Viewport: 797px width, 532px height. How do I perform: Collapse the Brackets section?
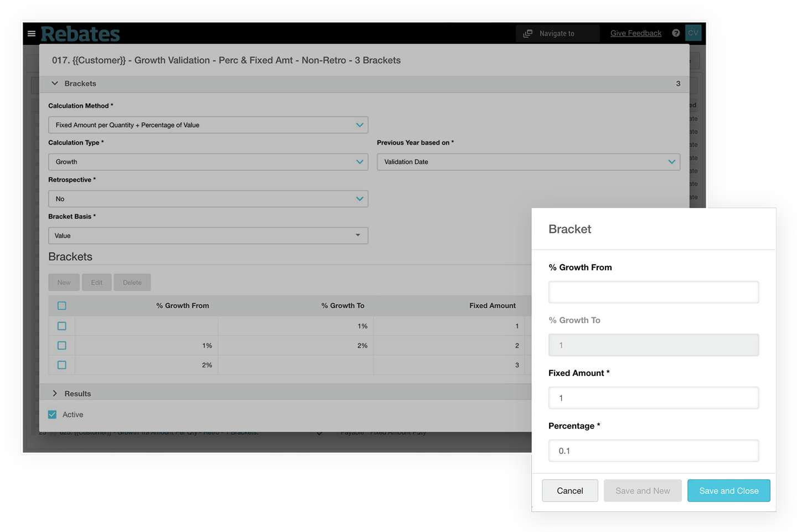click(54, 83)
